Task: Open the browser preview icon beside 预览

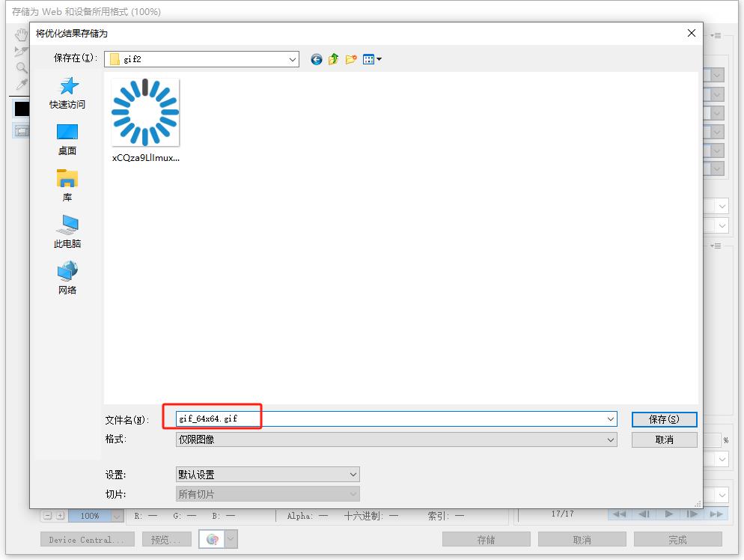Action: (x=213, y=539)
